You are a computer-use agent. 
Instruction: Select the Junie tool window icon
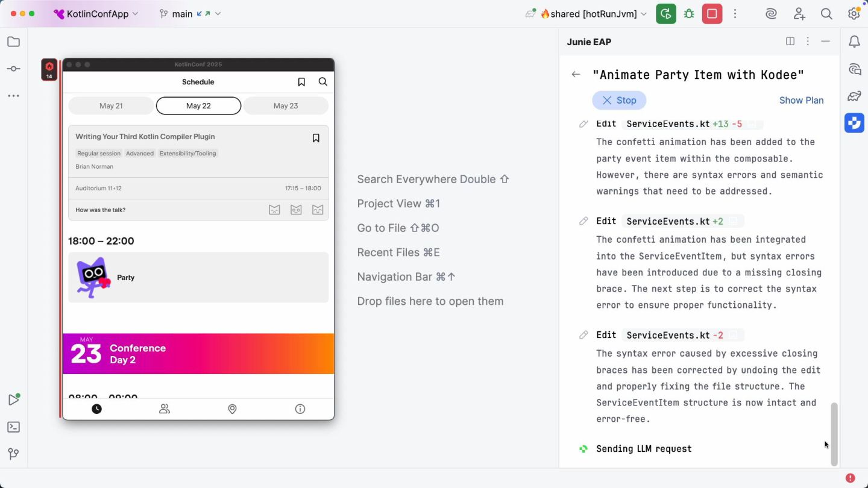854,123
